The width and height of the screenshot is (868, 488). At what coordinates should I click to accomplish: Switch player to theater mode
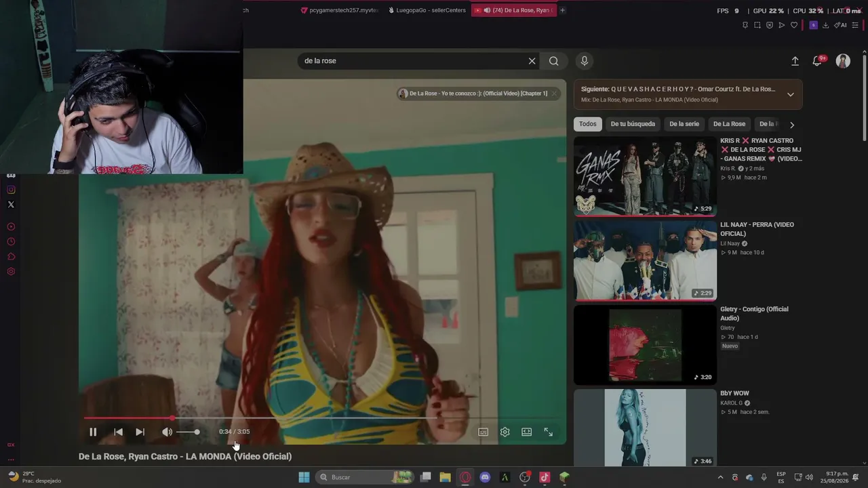(527, 432)
